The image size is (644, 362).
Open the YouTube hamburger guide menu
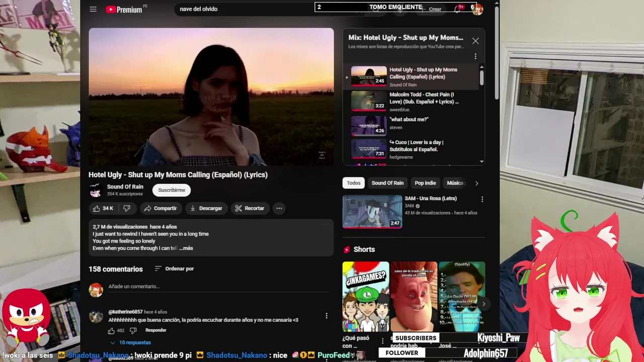pos(93,9)
